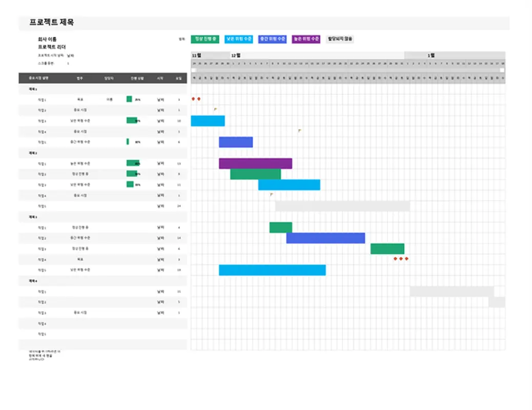Select blue Gantt bar in 제목 3 작업 2 row
The width and height of the screenshot is (532, 410).
pos(326,238)
